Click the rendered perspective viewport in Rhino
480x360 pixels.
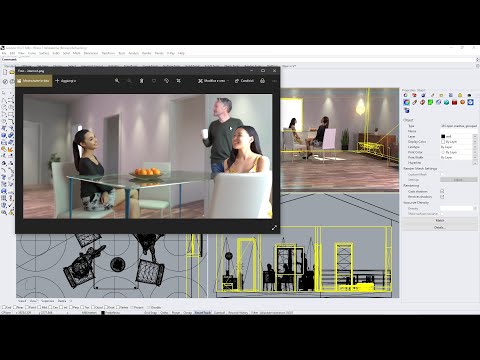point(340,139)
